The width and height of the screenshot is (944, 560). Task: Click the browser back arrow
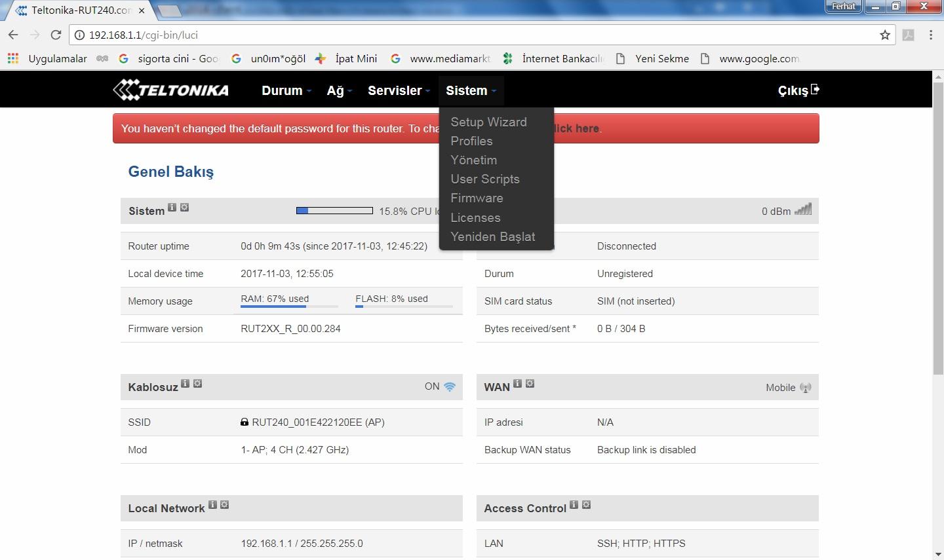pyautogui.click(x=14, y=35)
